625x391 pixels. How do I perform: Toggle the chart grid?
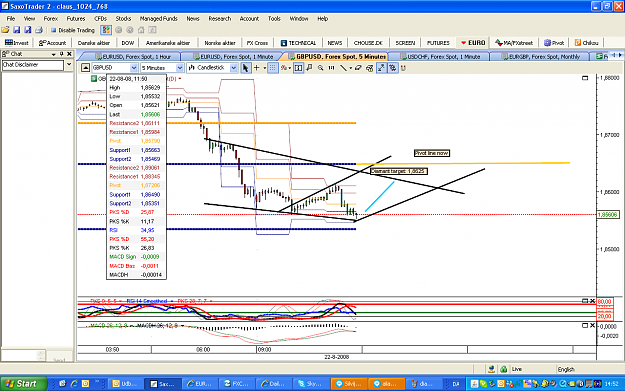pos(272,68)
